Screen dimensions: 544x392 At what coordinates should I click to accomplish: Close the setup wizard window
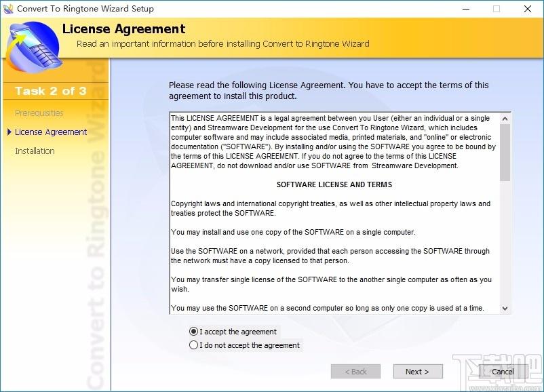pos(528,9)
